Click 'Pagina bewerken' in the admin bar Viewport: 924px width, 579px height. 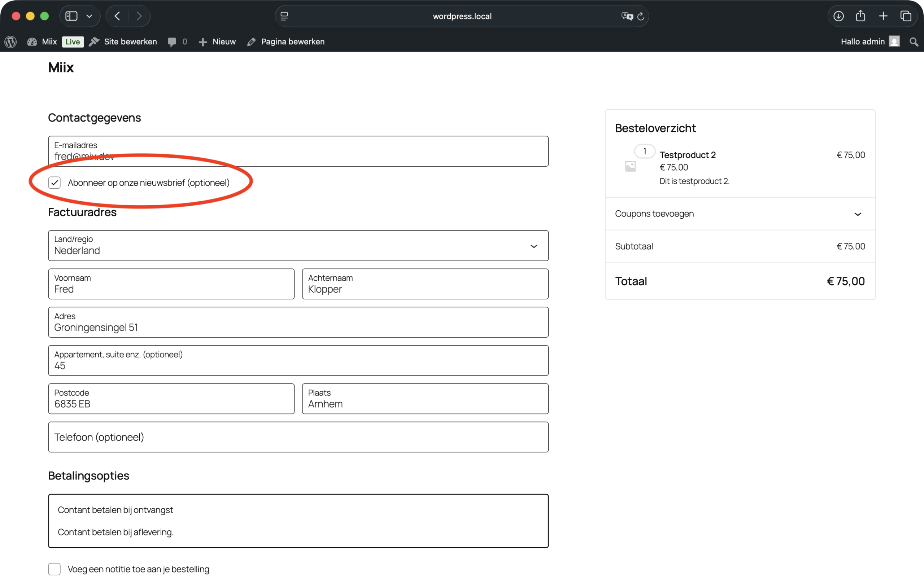coord(293,41)
